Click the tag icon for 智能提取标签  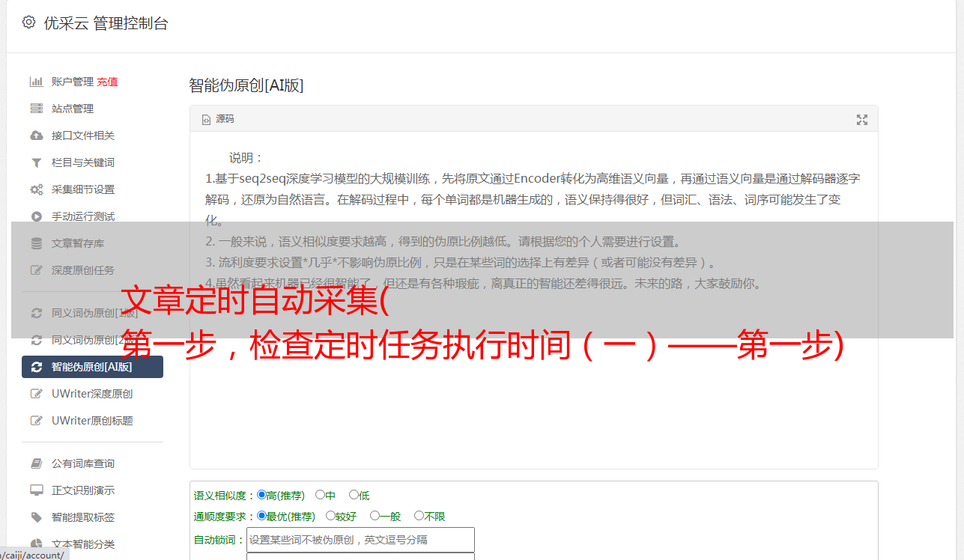(36, 517)
